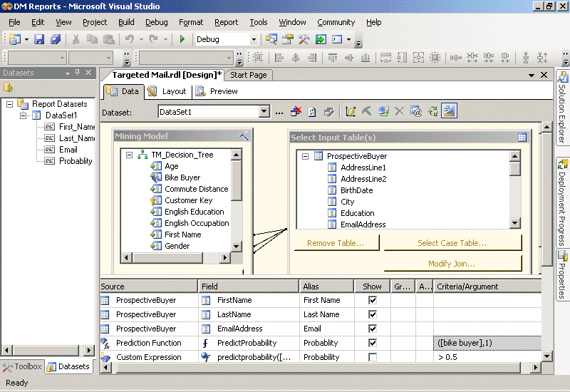Open the Debug configuration dropdown
570x392 pixels.
pyautogui.click(x=254, y=39)
